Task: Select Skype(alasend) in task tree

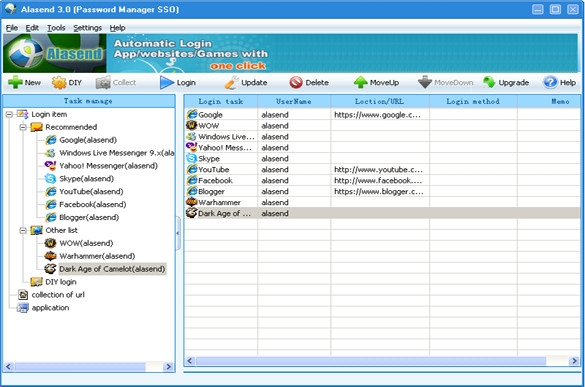Action: [86, 179]
